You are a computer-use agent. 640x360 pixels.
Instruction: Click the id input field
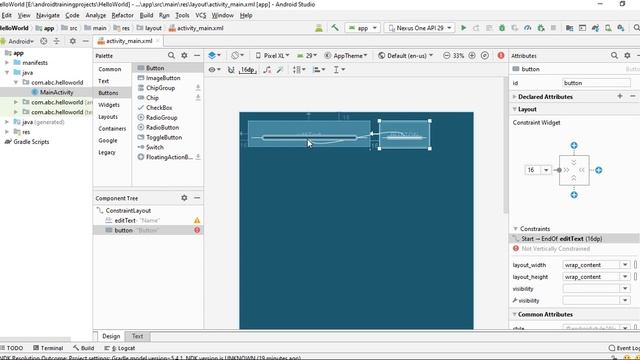[x=596, y=83]
